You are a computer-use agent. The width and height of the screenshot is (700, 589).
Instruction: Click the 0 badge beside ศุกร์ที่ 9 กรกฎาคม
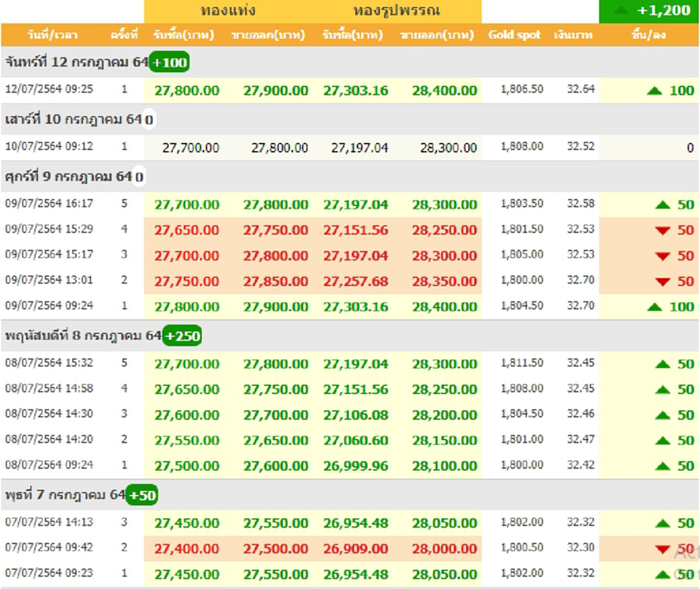138,177
